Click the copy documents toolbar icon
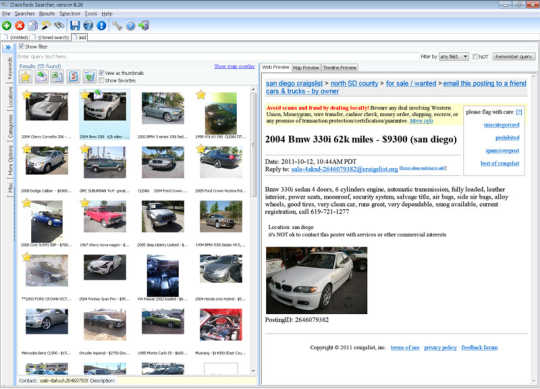The height and width of the screenshot is (389, 540). [x=33, y=25]
